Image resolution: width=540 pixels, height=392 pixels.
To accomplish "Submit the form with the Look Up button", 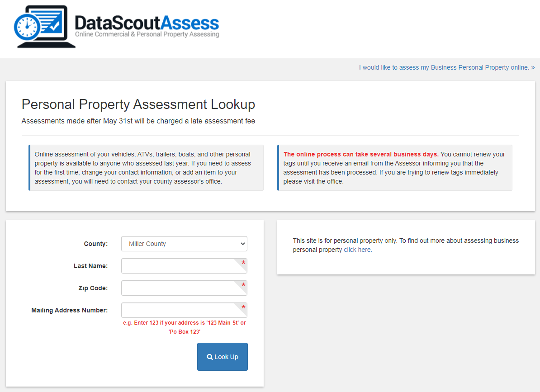I will 223,357.
